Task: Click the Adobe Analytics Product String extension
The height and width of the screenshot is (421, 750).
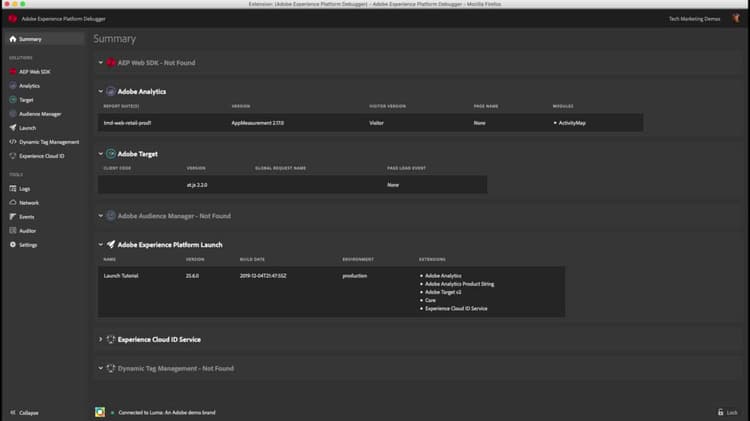Action: tap(459, 284)
